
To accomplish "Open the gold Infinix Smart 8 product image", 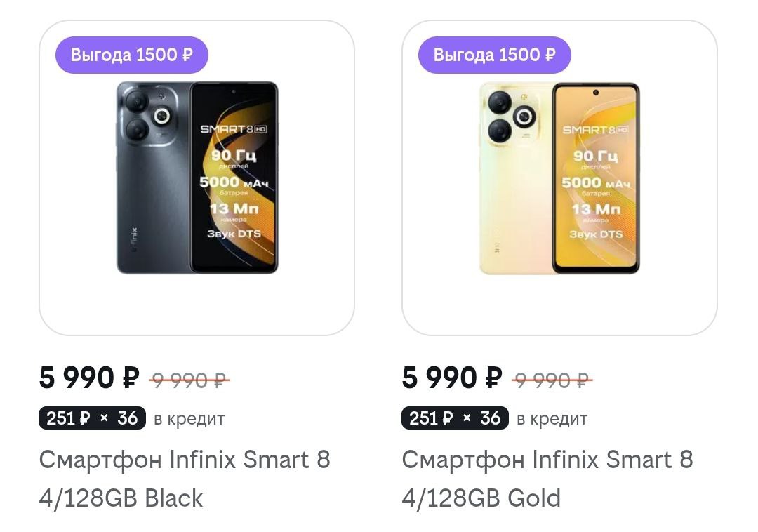I will [559, 178].
